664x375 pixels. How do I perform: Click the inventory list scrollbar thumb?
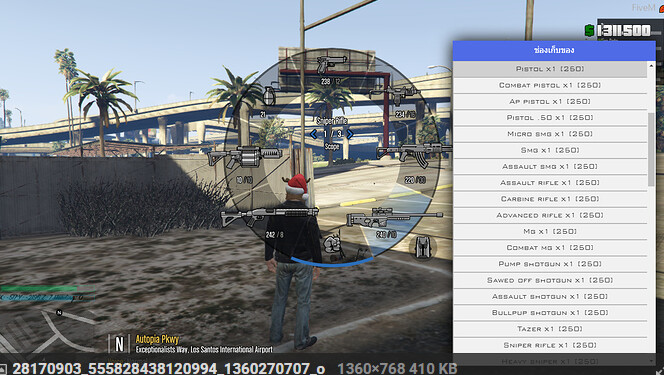click(x=651, y=149)
